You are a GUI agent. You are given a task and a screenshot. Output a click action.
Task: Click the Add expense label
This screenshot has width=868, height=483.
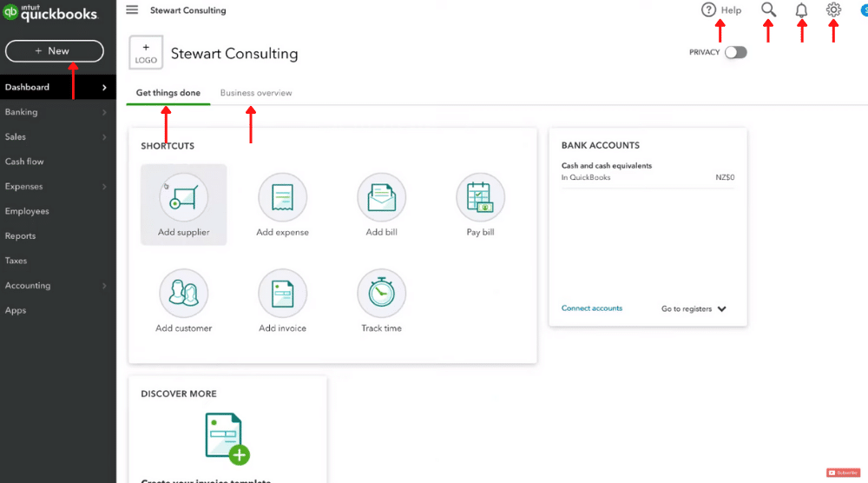(x=282, y=232)
